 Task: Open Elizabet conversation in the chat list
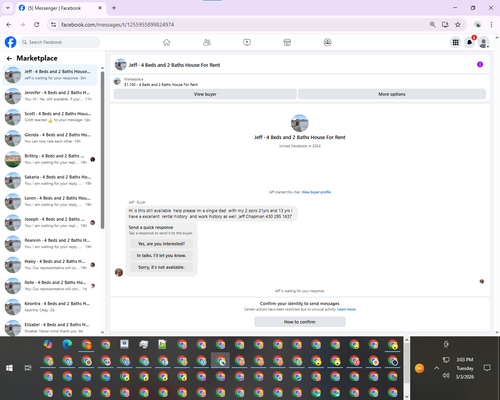click(x=50, y=327)
